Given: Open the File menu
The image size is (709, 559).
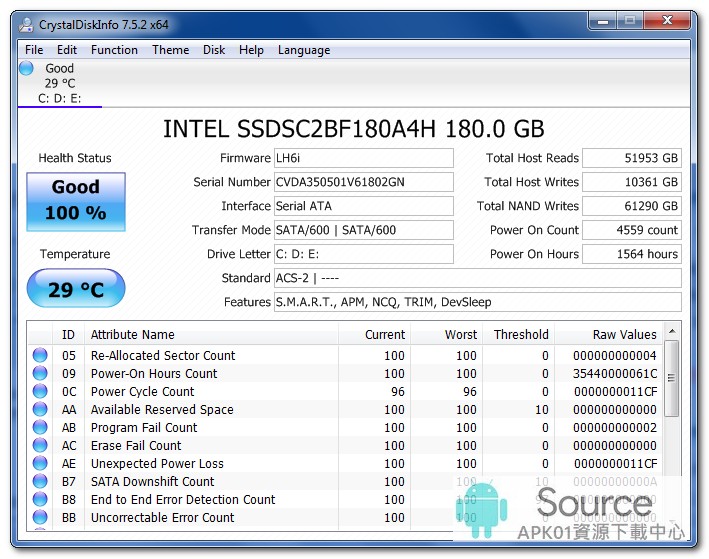Looking at the screenshot, I should (34, 50).
